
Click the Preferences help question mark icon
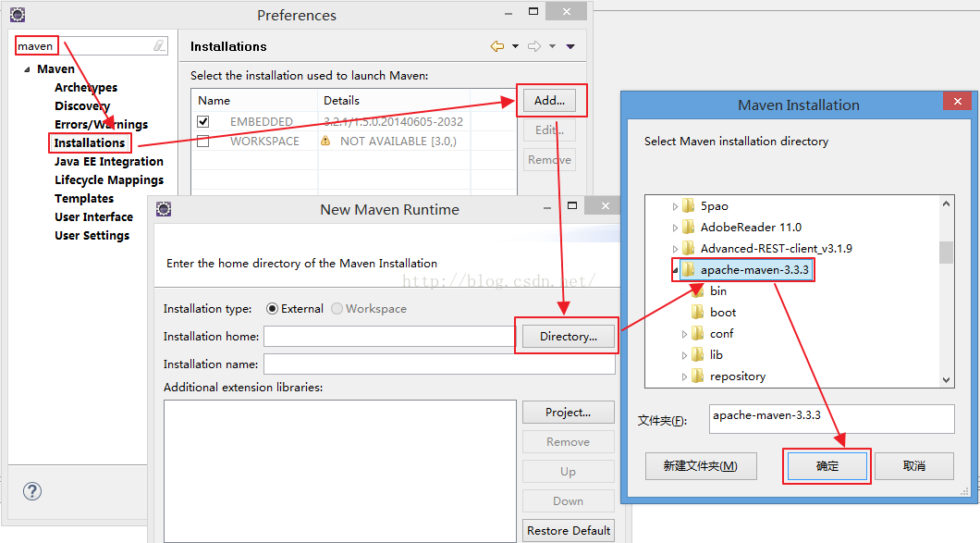32,491
